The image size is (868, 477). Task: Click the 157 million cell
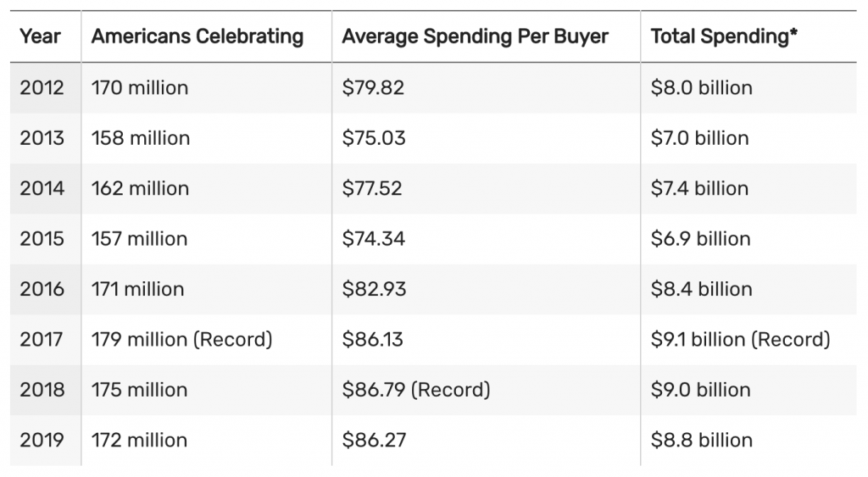(140, 239)
